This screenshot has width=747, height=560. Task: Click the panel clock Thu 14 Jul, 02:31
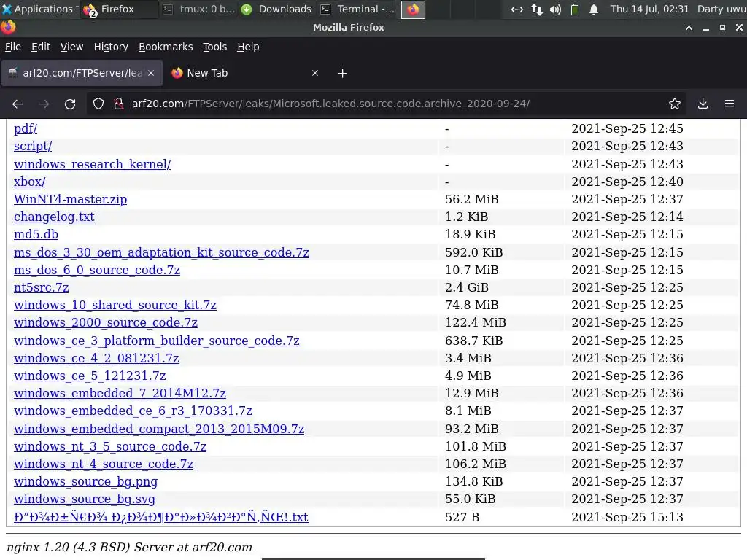pyautogui.click(x=649, y=9)
